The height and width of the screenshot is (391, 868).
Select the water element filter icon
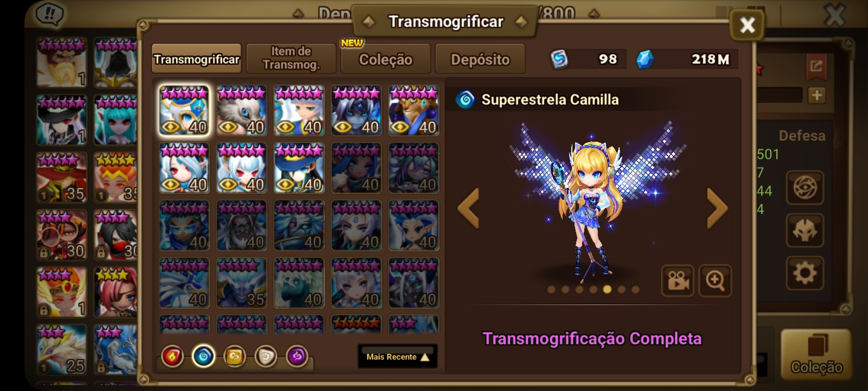pos(203,357)
